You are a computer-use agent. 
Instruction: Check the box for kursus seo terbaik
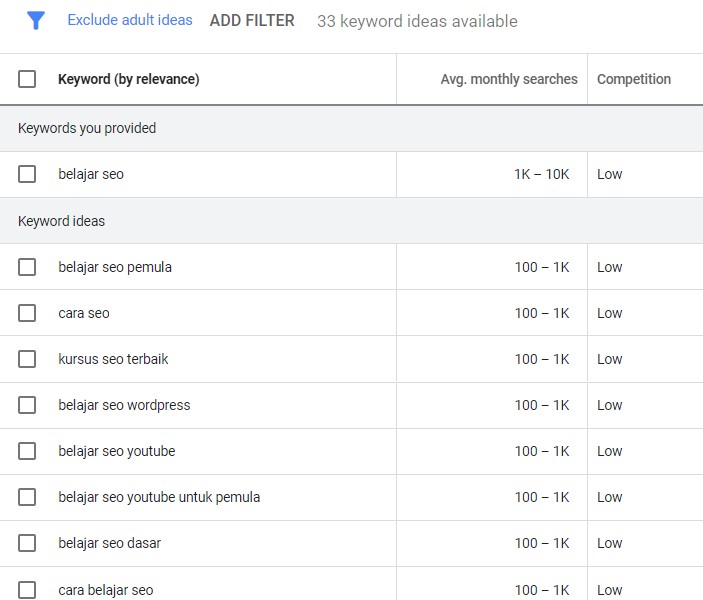point(27,359)
